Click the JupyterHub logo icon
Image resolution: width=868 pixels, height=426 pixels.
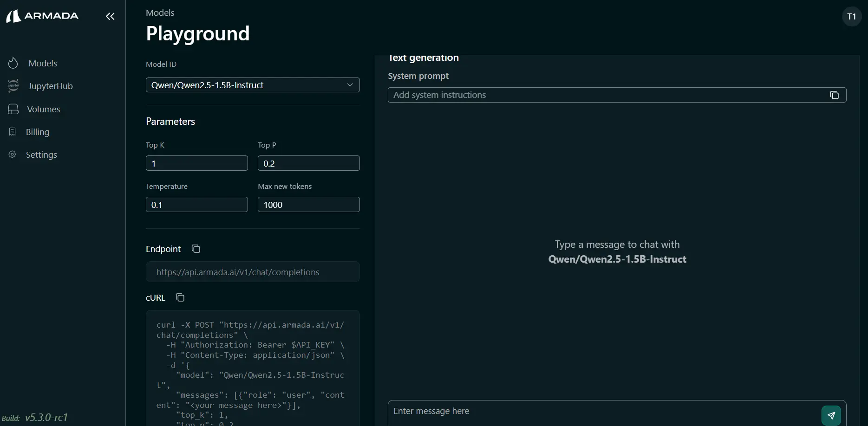pos(13,86)
